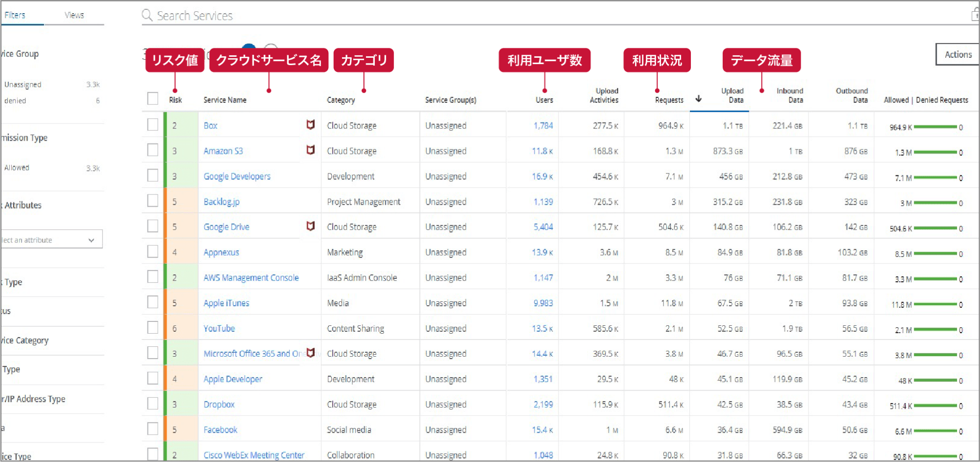The width and height of the screenshot is (980, 462).
Task: Click the sort arrow next to Requests
Action: pos(699,99)
